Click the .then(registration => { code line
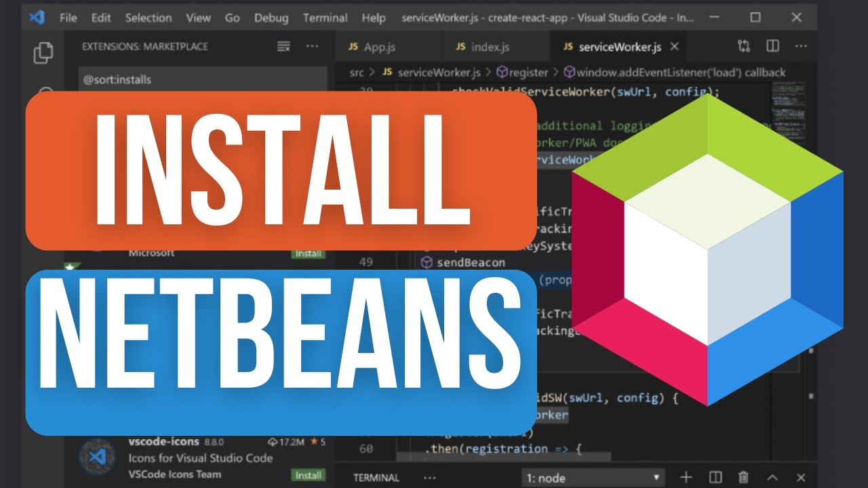Image resolution: width=868 pixels, height=488 pixels. [504, 449]
